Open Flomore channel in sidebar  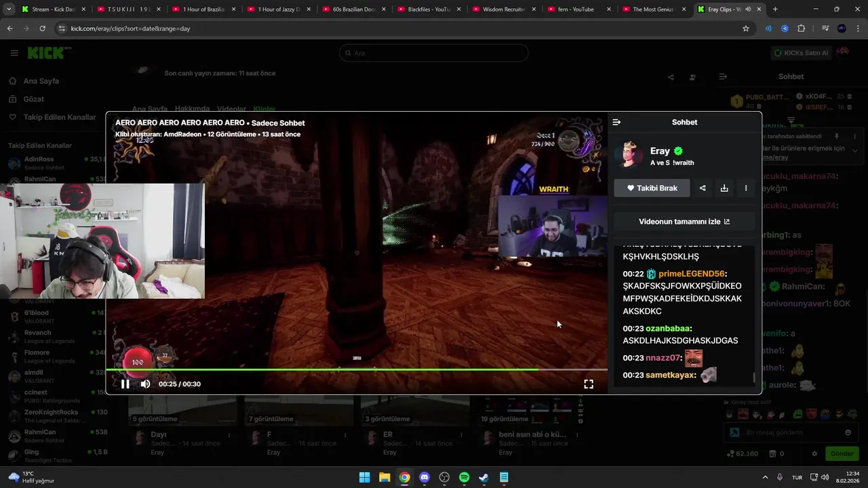click(x=58, y=357)
